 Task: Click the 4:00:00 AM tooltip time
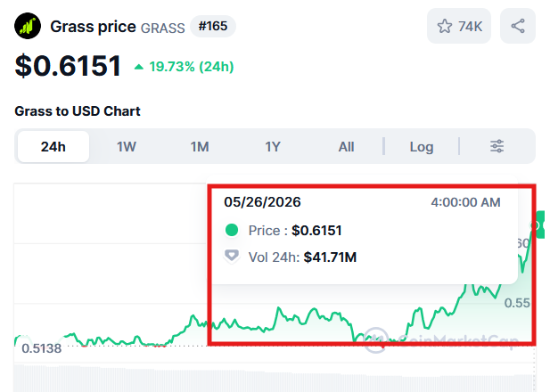tap(465, 202)
